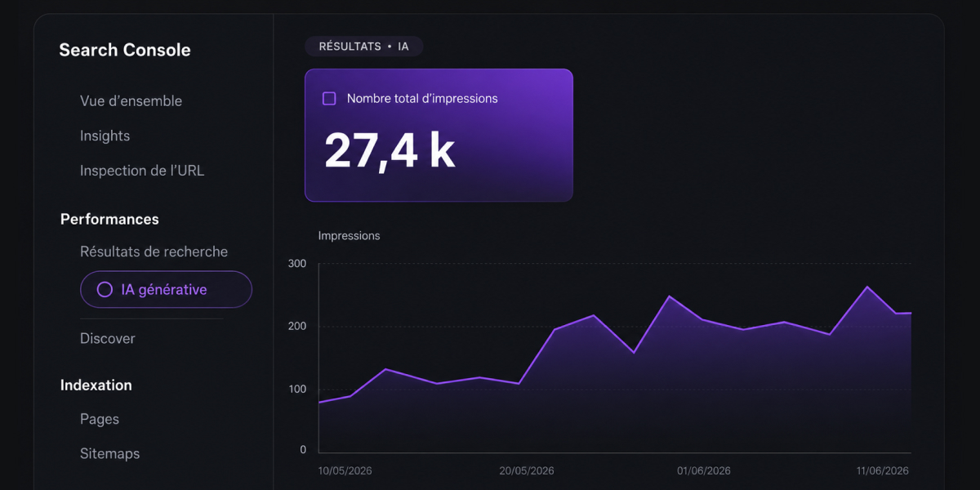Image resolution: width=980 pixels, height=490 pixels.
Task: Click the 300 y-axis value
Action: point(297,264)
